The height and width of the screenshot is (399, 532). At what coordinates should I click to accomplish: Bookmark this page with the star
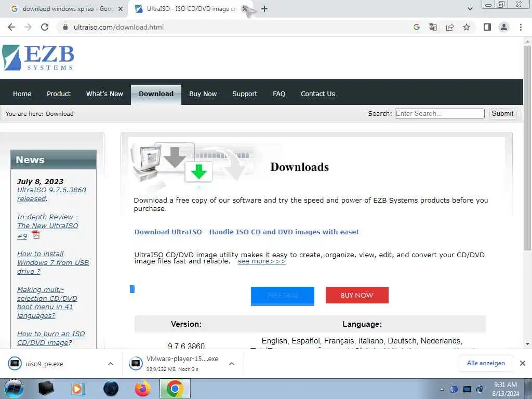click(x=467, y=27)
